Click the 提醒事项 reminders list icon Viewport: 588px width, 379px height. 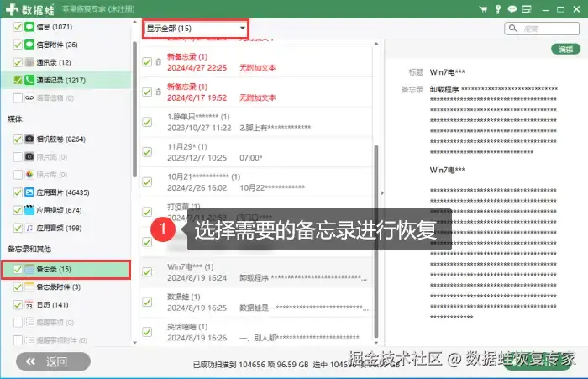[29, 323]
